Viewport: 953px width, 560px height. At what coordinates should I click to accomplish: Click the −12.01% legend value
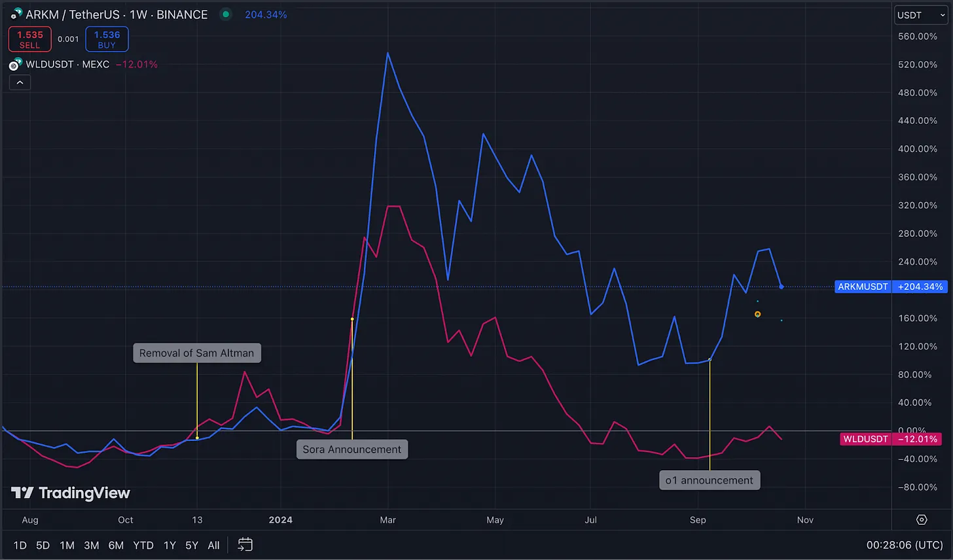137,64
